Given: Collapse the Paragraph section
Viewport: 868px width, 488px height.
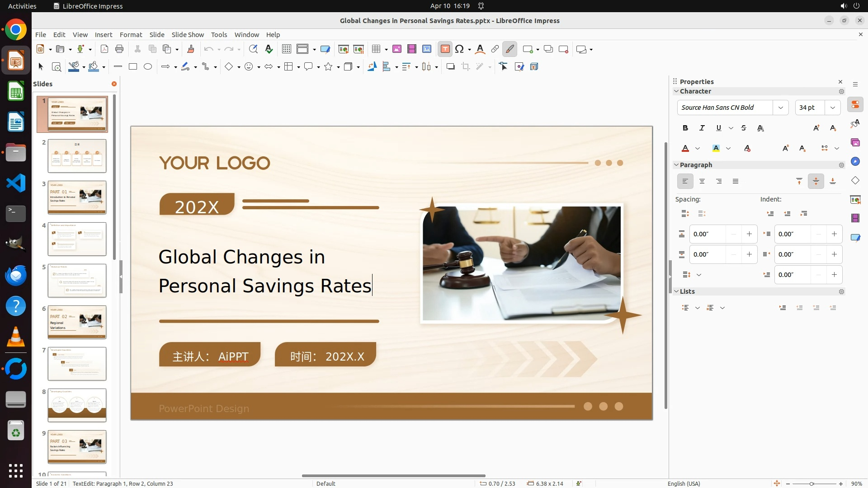Looking at the screenshot, I should click(x=677, y=165).
